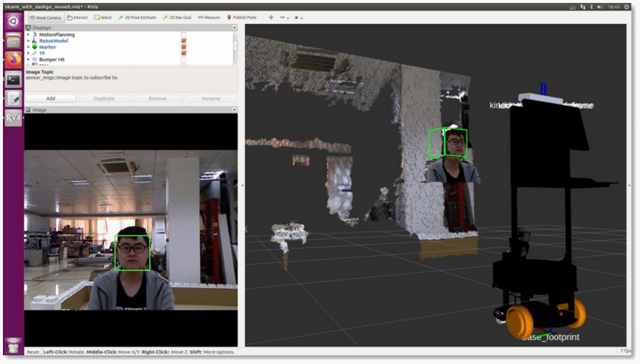Click the Bumper Hit display icon
Viewport: 640px width, 364px height.
35,59
